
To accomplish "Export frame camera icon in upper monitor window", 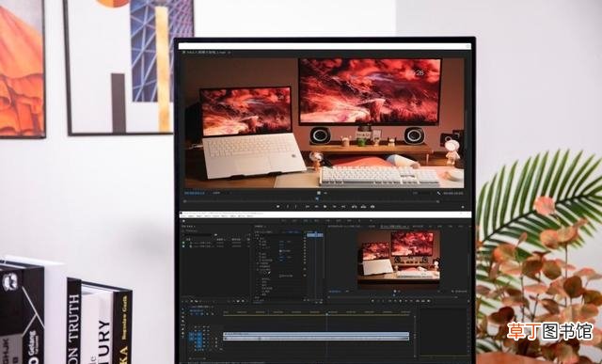I will (x=372, y=207).
